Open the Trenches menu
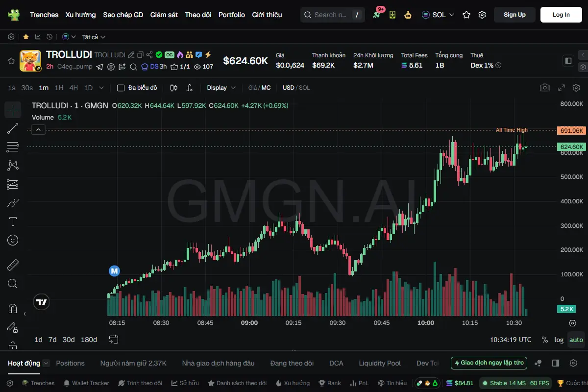The image size is (588, 392). click(44, 15)
